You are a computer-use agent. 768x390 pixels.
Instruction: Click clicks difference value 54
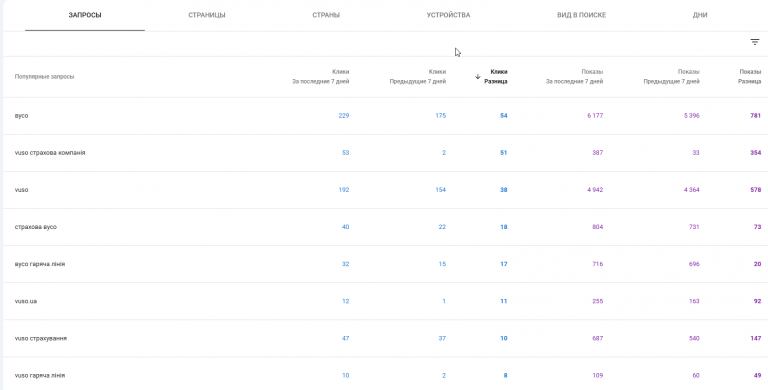point(504,116)
